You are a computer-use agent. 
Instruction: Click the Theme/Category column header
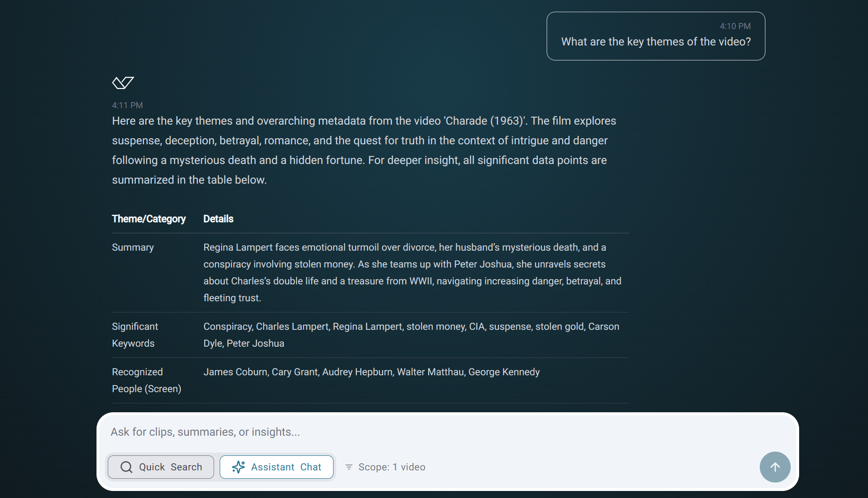[x=149, y=219]
